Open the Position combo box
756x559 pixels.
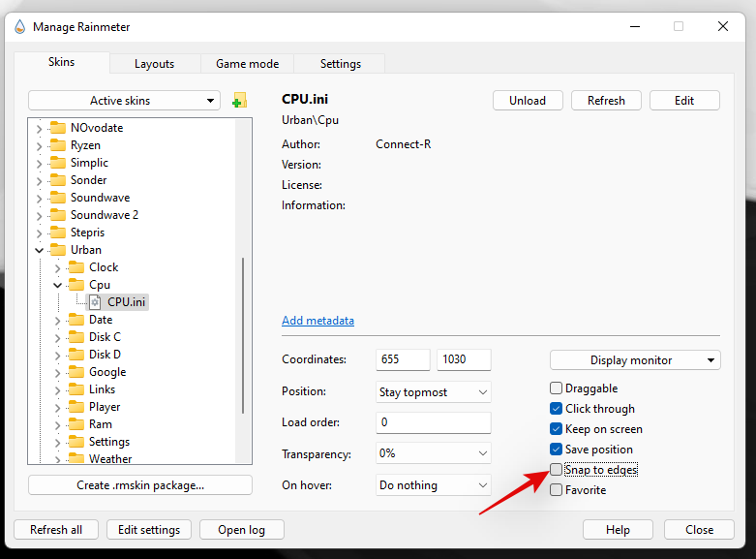coord(433,392)
